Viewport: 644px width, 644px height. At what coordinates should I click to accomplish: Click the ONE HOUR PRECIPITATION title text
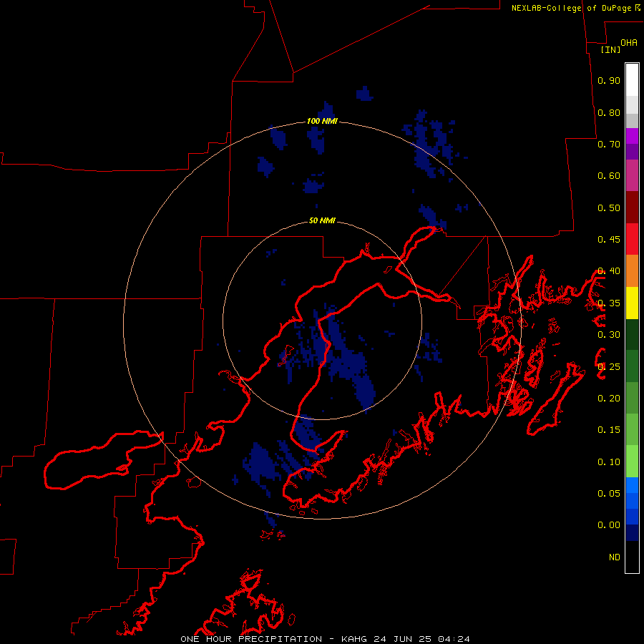[x=251, y=639]
